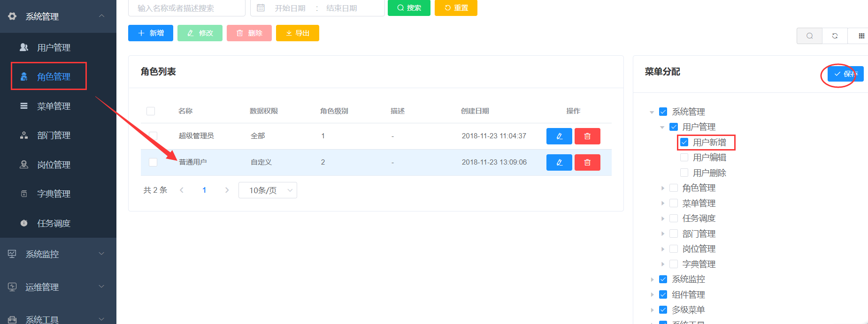
Task: Delete the 普通用户 role with trash icon
Action: tap(587, 162)
